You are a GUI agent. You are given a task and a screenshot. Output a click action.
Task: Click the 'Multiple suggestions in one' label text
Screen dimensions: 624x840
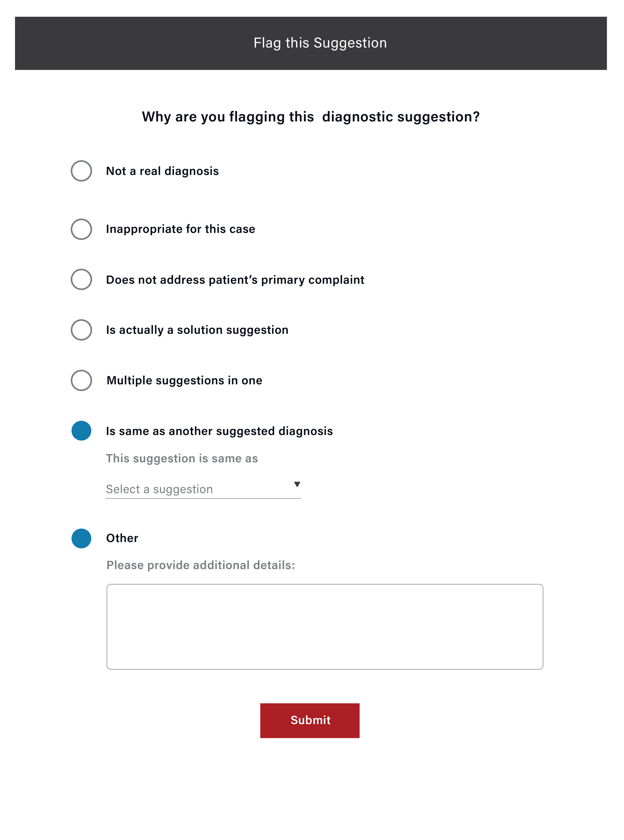[x=184, y=381]
